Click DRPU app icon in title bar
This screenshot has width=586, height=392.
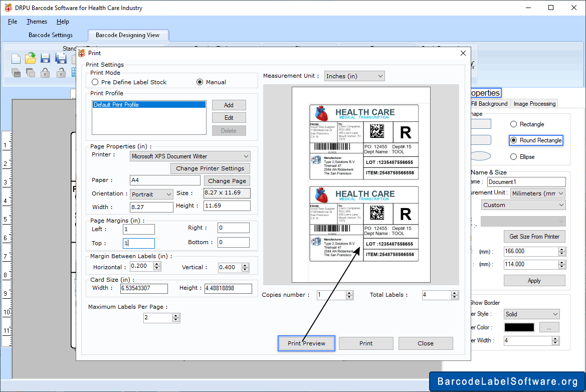[x=8, y=8]
